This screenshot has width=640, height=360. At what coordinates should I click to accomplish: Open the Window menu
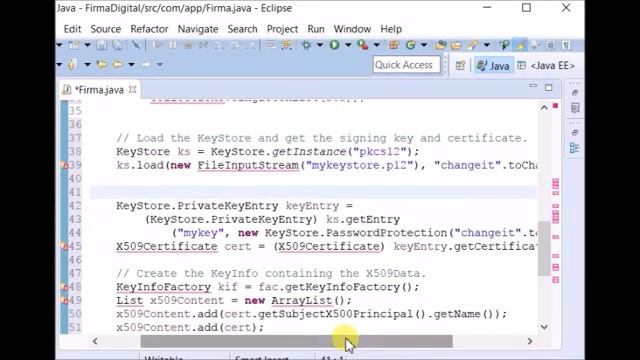pyautogui.click(x=352, y=29)
